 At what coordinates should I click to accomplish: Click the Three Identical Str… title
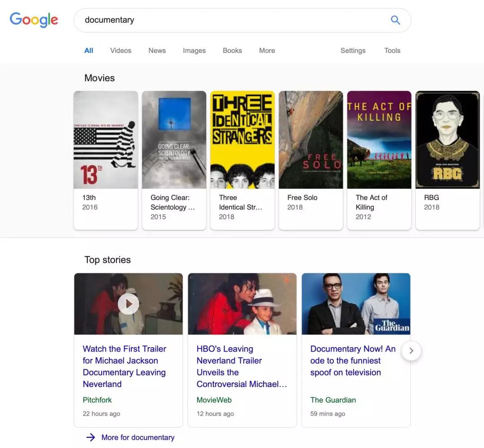click(241, 202)
